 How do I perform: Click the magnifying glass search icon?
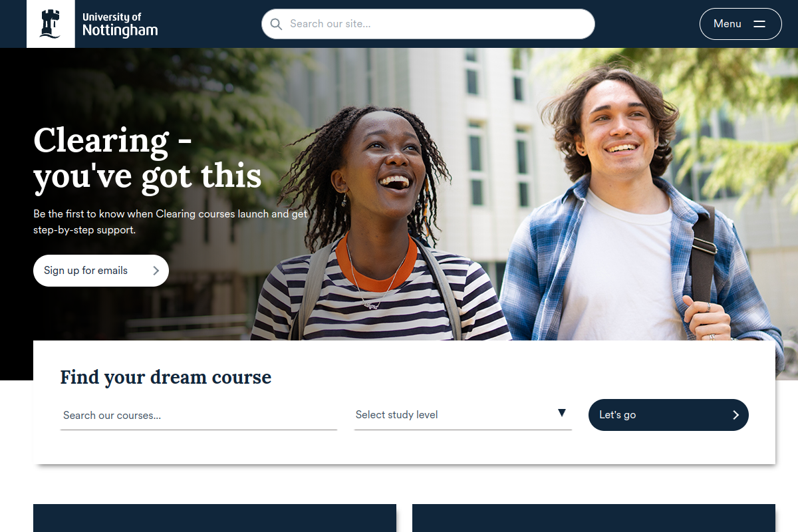pyautogui.click(x=276, y=24)
